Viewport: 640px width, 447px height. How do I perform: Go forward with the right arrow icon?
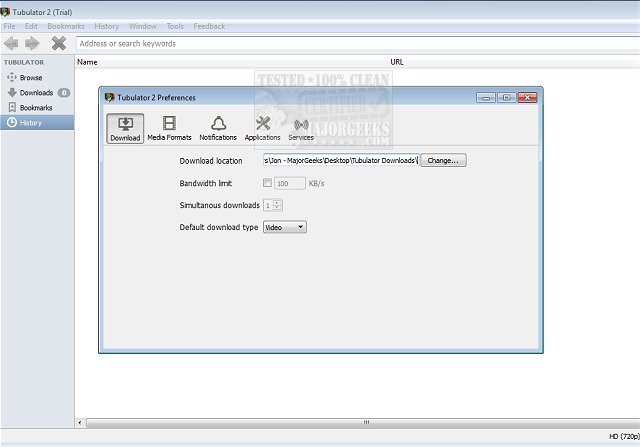coord(32,43)
